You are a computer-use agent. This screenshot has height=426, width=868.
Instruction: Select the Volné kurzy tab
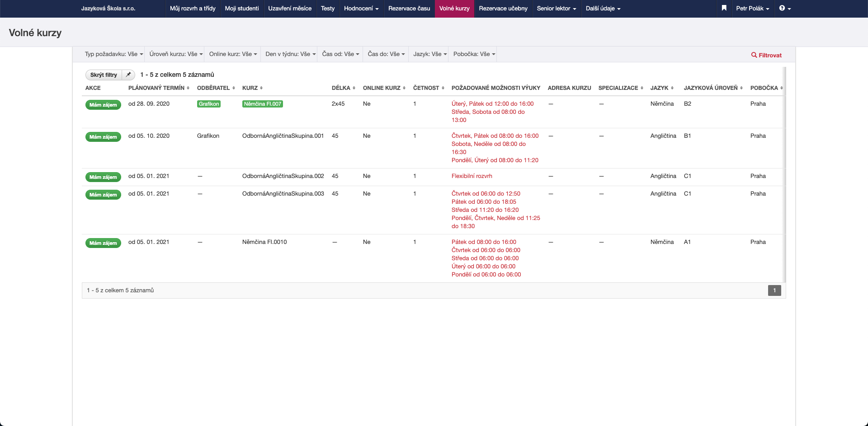(454, 8)
